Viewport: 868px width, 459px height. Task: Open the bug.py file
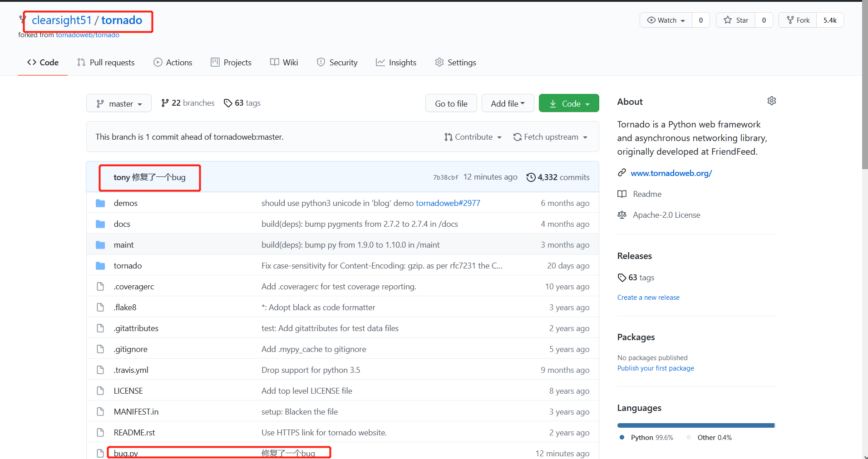(x=126, y=454)
